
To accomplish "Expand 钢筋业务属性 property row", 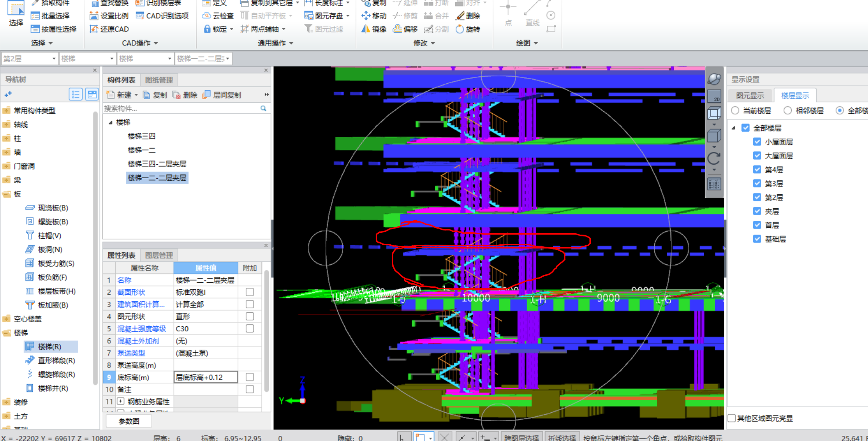I will point(121,401).
